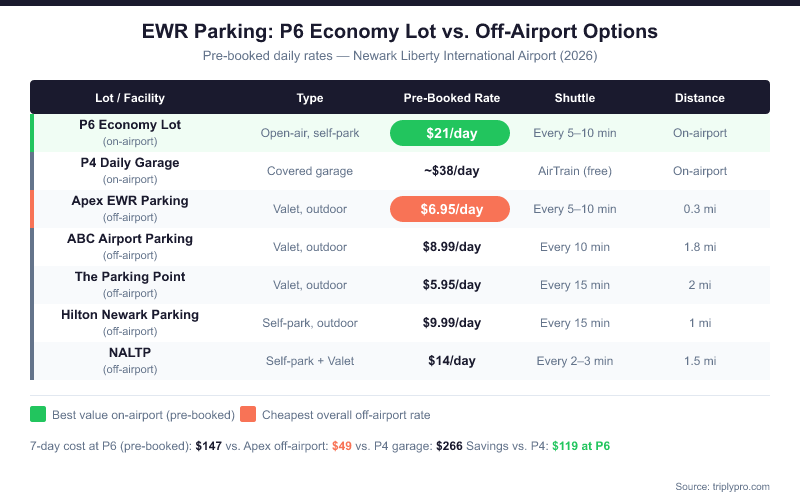Select the NALTP row name
This screenshot has height=500, width=800.
click(x=130, y=353)
